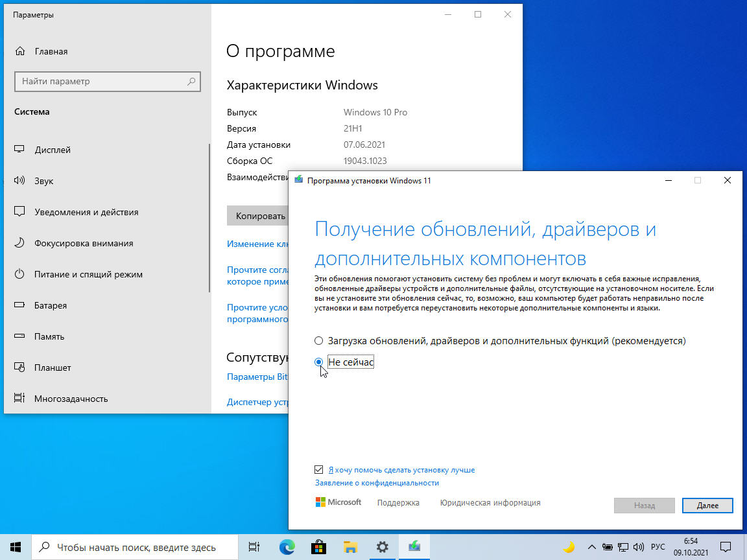Open "Дисплей" settings page
The width and height of the screenshot is (747, 560).
click(x=53, y=150)
